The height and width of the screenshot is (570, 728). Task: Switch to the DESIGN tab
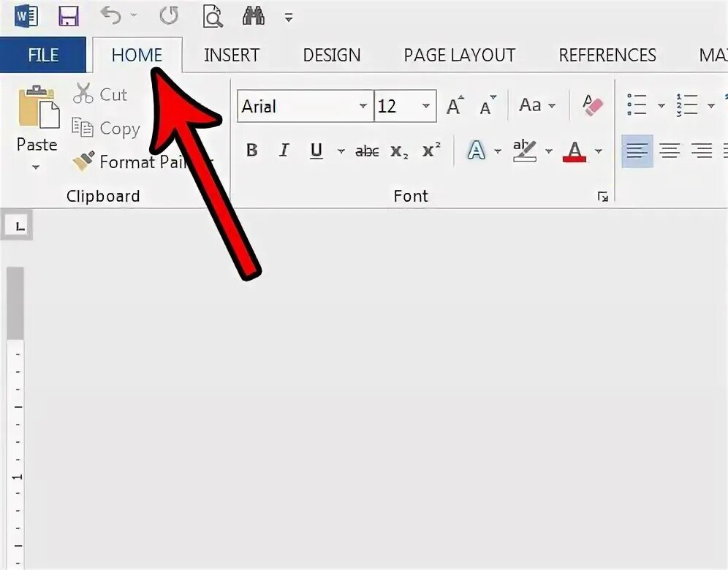(332, 56)
